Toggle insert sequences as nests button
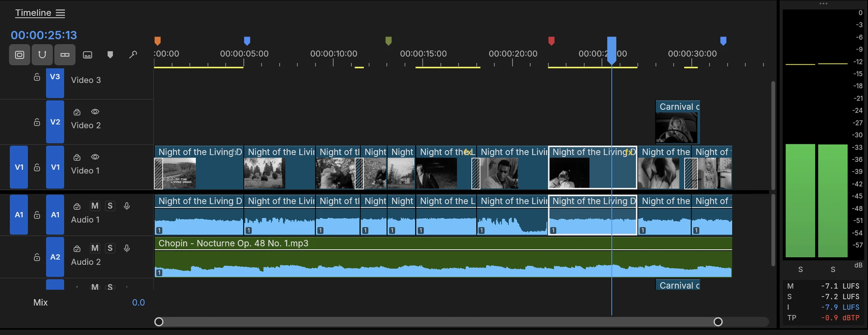The width and height of the screenshot is (868, 335). [20, 55]
